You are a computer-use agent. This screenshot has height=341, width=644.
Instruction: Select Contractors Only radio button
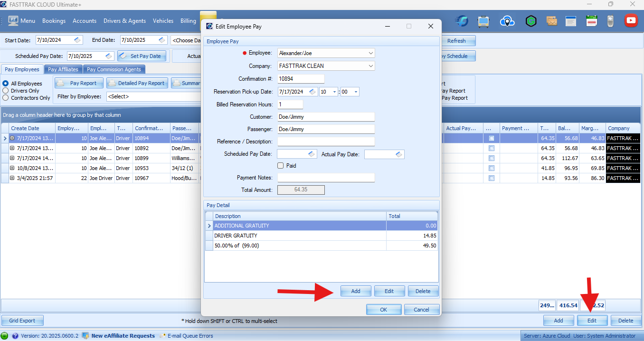click(6, 98)
